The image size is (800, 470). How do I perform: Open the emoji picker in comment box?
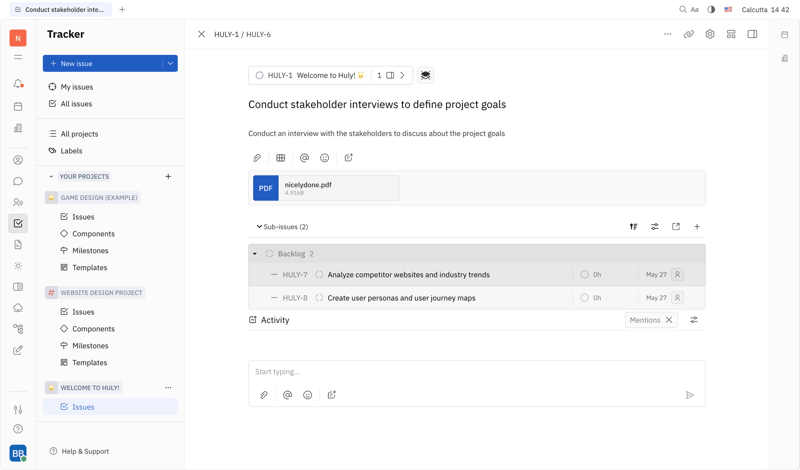[x=308, y=395]
